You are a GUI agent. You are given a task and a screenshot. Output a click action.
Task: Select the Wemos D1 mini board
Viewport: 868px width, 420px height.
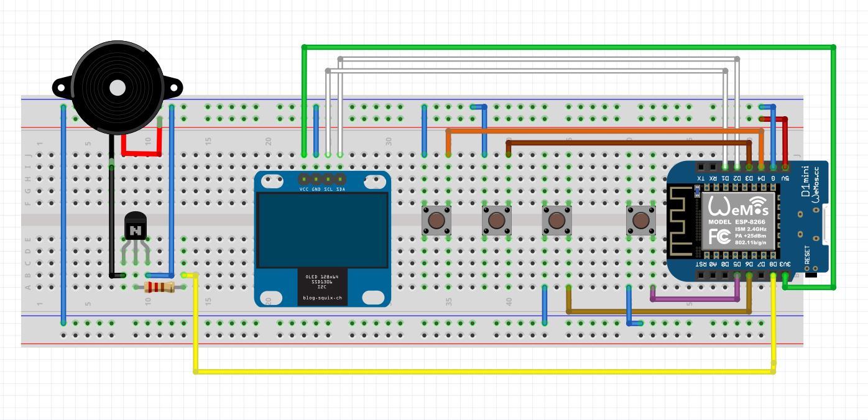pyautogui.click(x=747, y=219)
